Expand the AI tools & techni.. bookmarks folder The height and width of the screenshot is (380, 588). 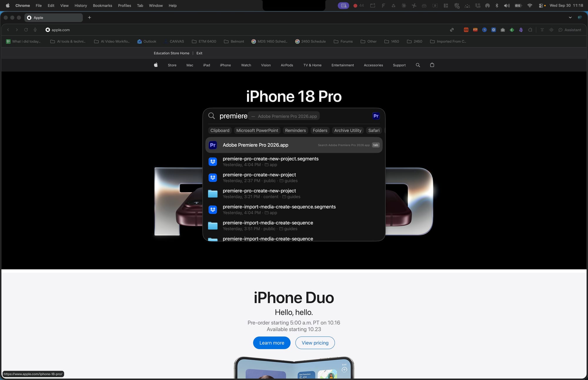click(x=68, y=41)
